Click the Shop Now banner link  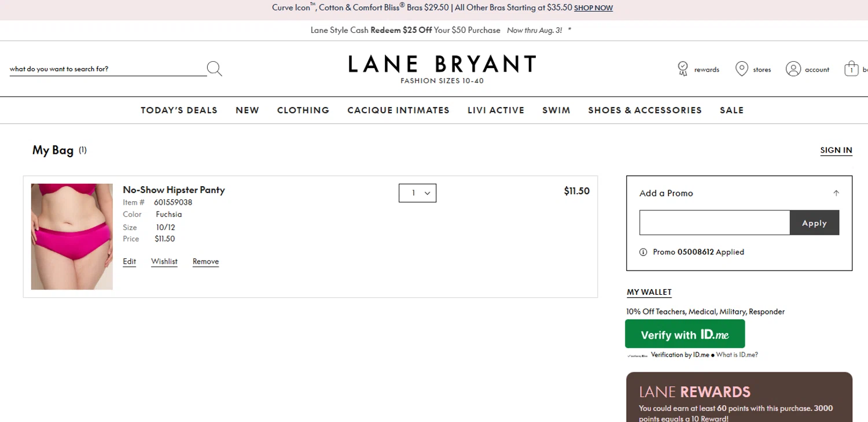pos(593,8)
